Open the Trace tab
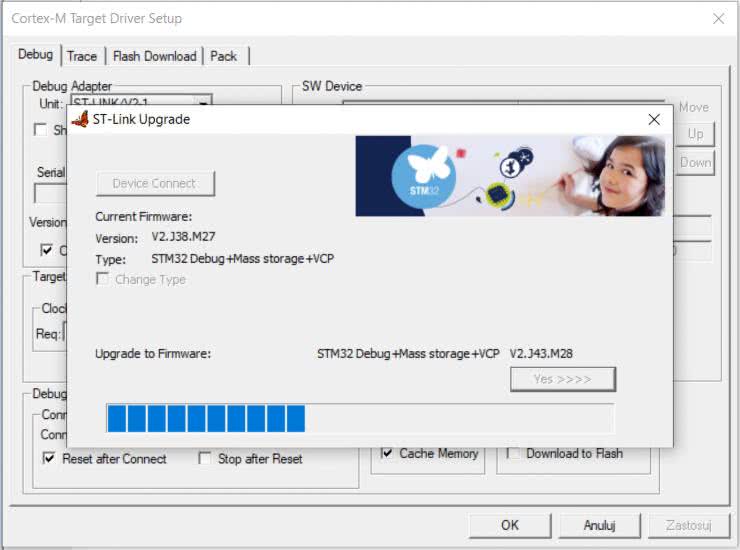Viewport: 740px width, 550px height. 82,56
